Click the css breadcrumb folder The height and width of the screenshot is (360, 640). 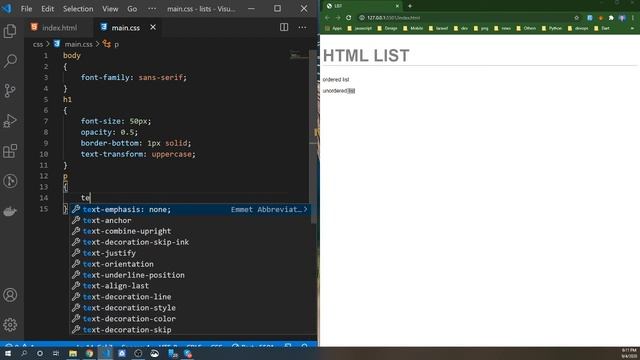click(38, 44)
